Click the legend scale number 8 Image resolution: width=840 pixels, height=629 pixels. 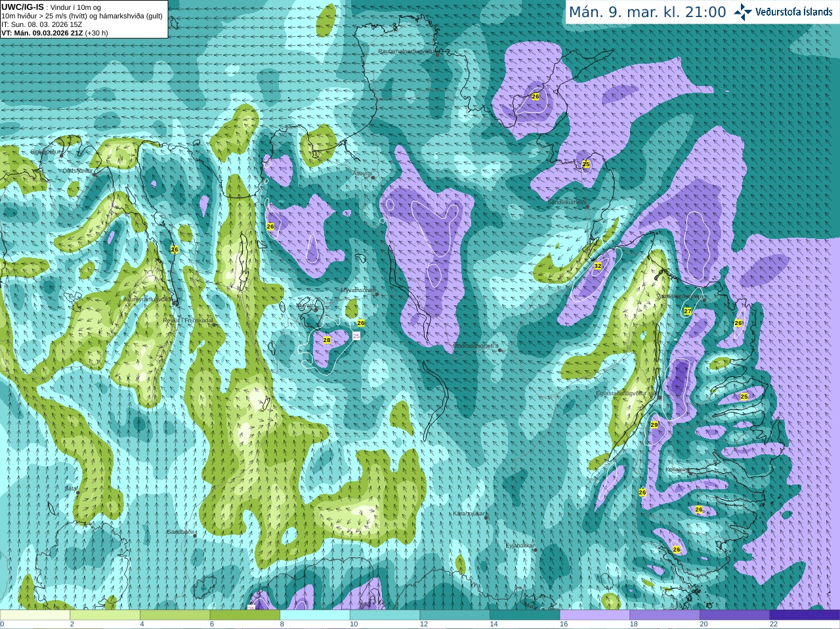282,624
